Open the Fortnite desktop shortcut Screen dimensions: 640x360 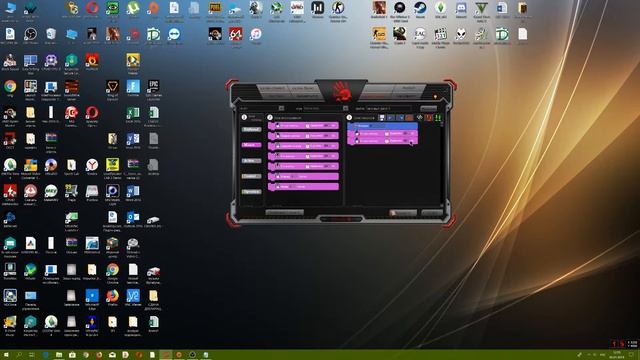point(133,87)
